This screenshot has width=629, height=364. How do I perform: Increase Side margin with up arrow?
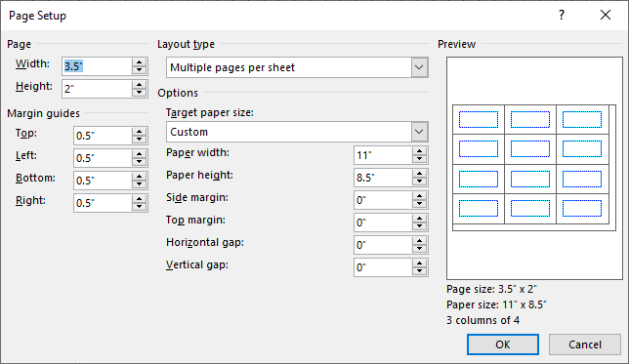[x=419, y=196]
